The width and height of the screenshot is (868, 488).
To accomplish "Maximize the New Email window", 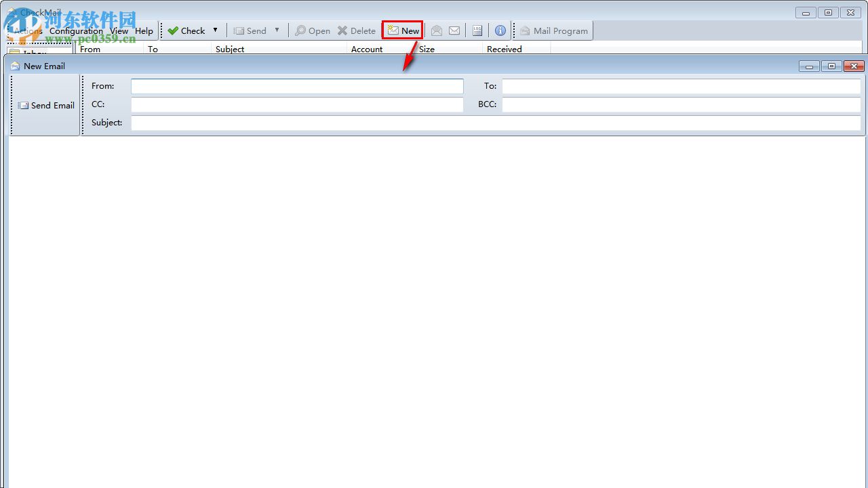I will point(831,66).
